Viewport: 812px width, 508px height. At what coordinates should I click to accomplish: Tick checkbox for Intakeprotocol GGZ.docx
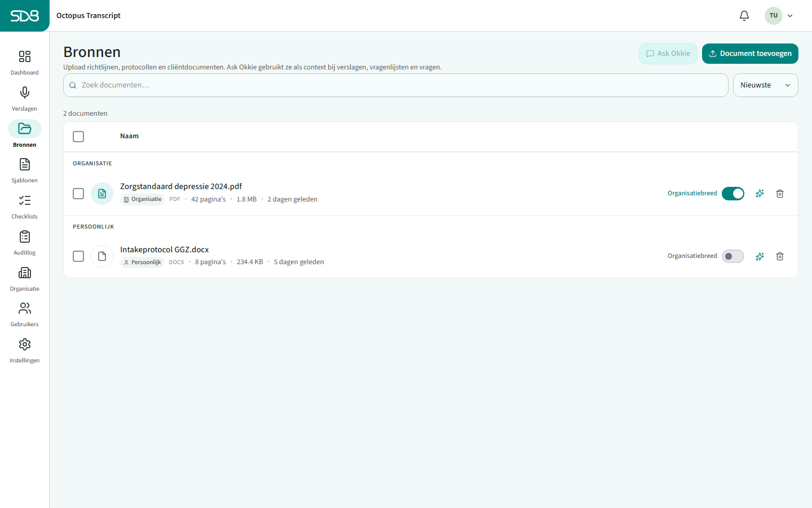78,256
